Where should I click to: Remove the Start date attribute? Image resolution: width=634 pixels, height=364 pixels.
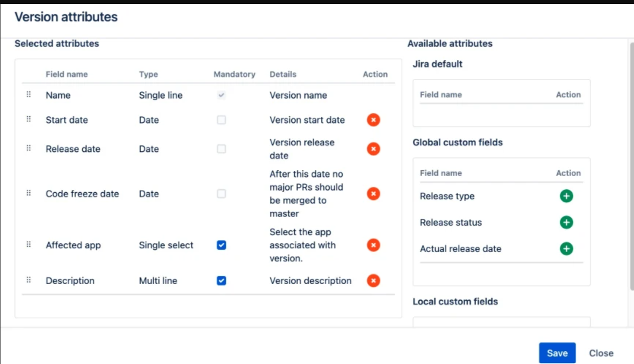tap(373, 120)
